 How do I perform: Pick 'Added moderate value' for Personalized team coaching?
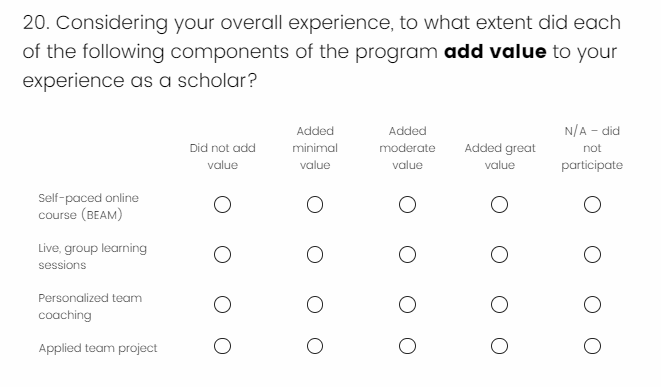point(407,304)
